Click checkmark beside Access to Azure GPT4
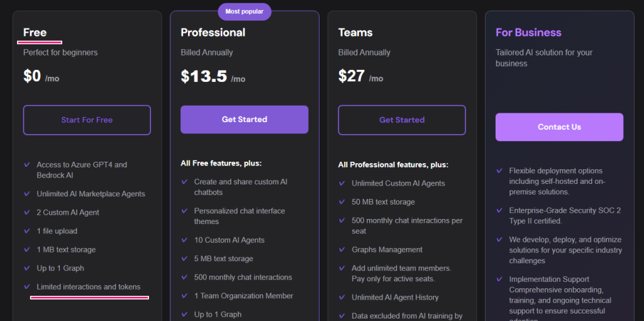The height and width of the screenshot is (321, 644). click(27, 165)
